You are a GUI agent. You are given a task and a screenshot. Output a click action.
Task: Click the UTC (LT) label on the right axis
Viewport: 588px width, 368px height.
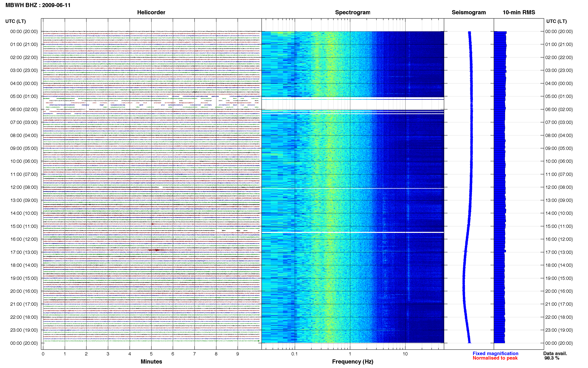tap(556, 21)
